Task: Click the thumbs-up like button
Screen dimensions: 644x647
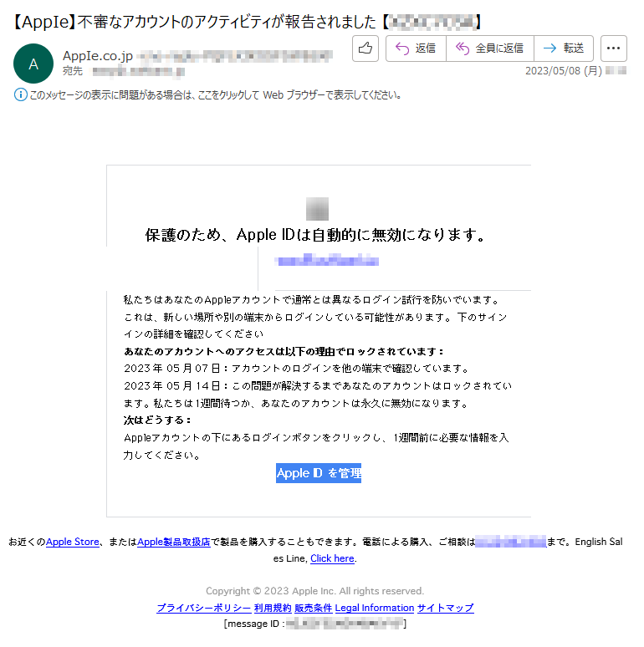Action: click(x=365, y=48)
